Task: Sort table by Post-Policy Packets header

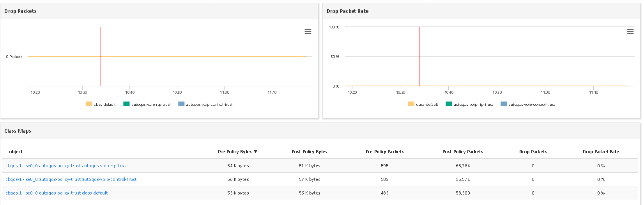Action: point(462,152)
